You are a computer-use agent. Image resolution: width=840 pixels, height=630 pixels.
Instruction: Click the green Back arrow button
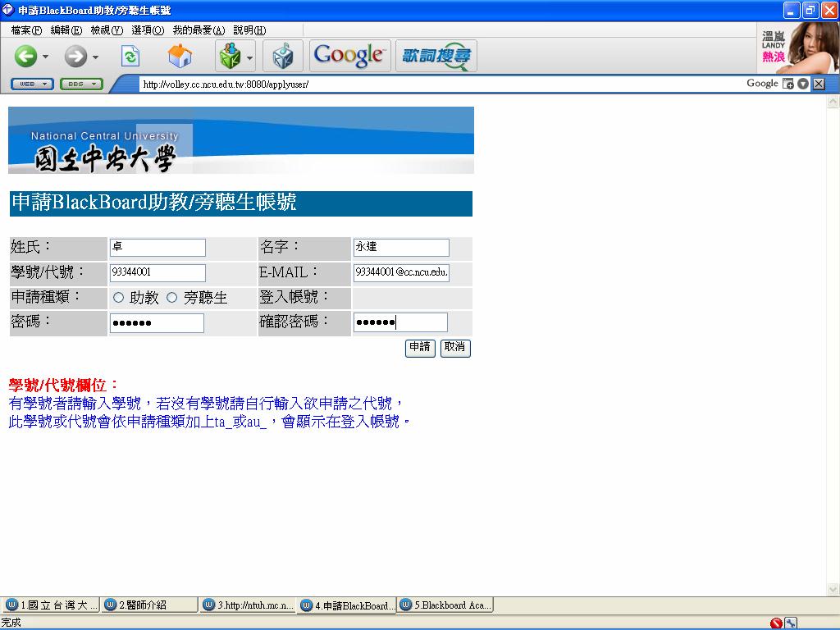[x=26, y=57]
